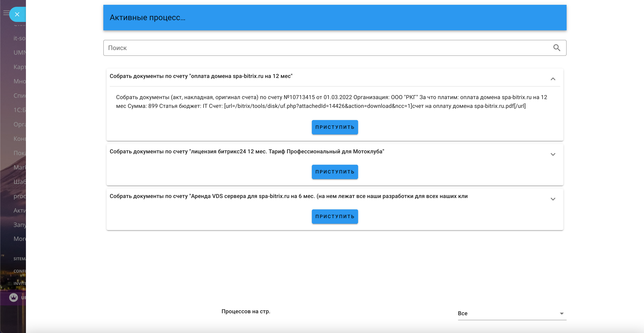Screen dimensions: 644x333
Task: Click the magnifier search icon
Action: [556, 48]
